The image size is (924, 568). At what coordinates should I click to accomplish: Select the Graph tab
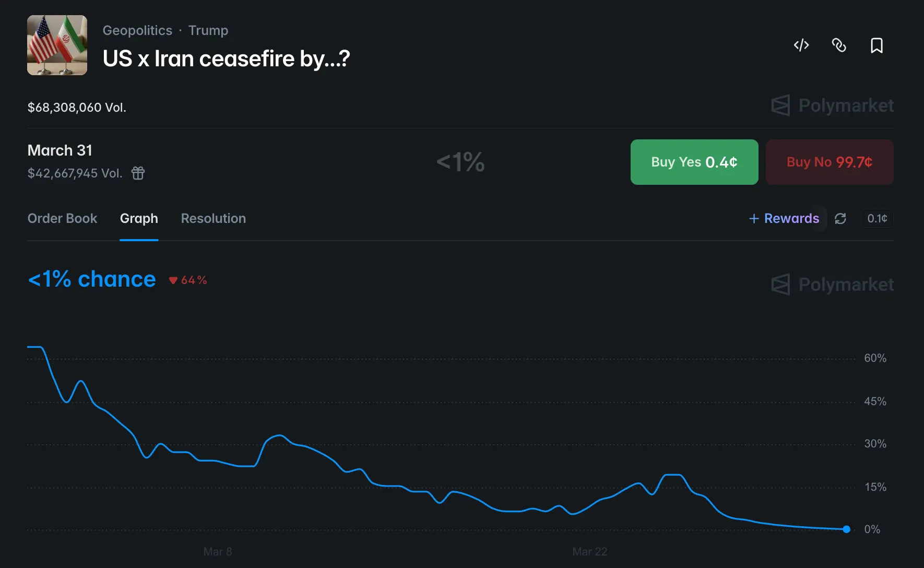tap(139, 219)
